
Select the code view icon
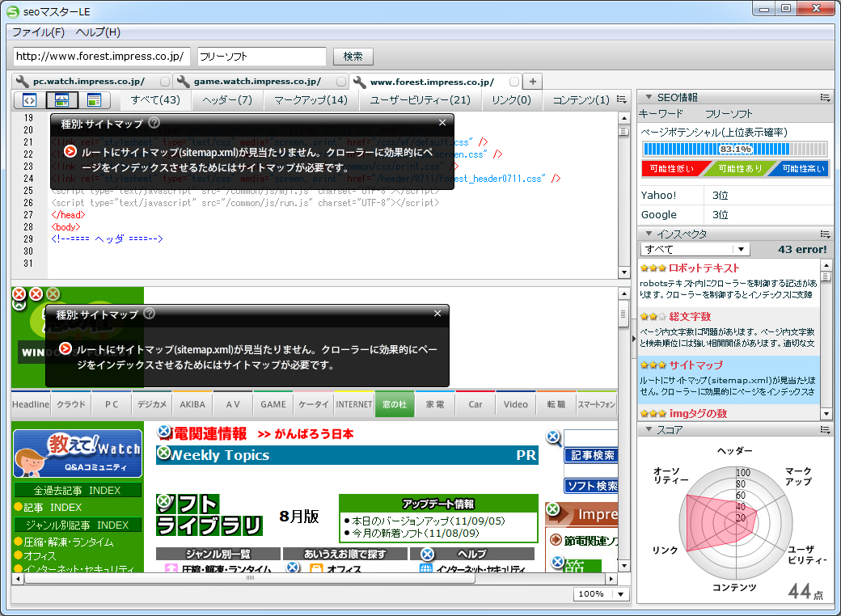[x=31, y=99]
